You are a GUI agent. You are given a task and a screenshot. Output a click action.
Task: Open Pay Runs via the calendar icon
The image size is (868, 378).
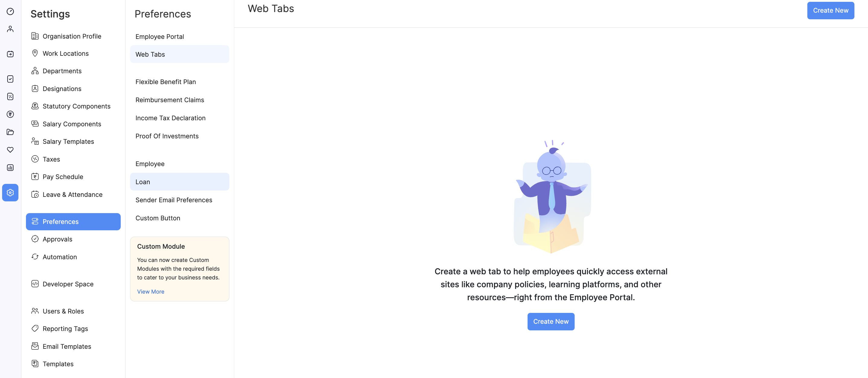[x=10, y=53]
